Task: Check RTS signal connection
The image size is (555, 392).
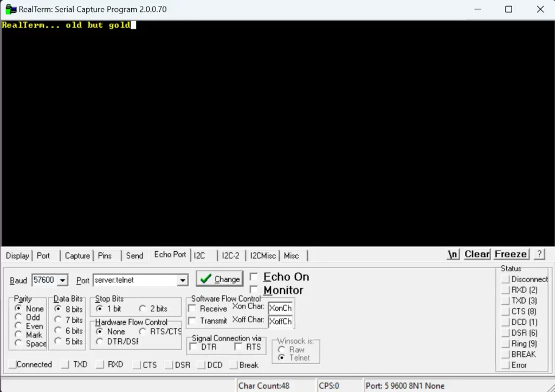Action: point(238,347)
